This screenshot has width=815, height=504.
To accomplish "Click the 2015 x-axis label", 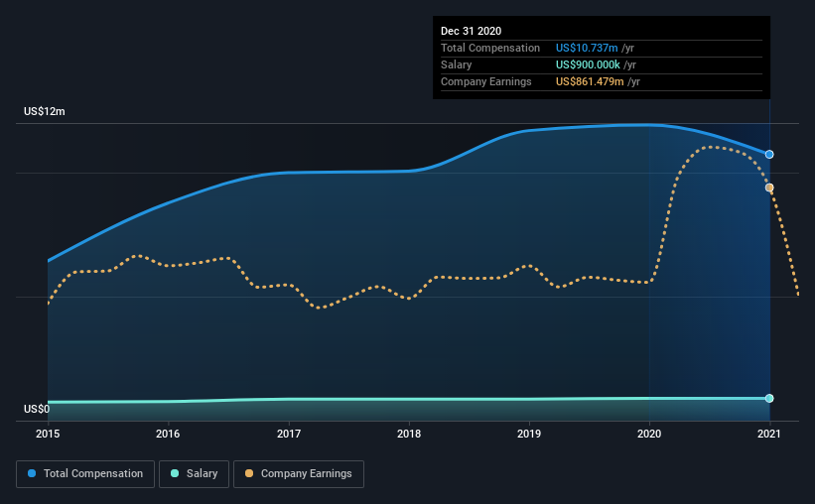I will pyautogui.click(x=48, y=434).
